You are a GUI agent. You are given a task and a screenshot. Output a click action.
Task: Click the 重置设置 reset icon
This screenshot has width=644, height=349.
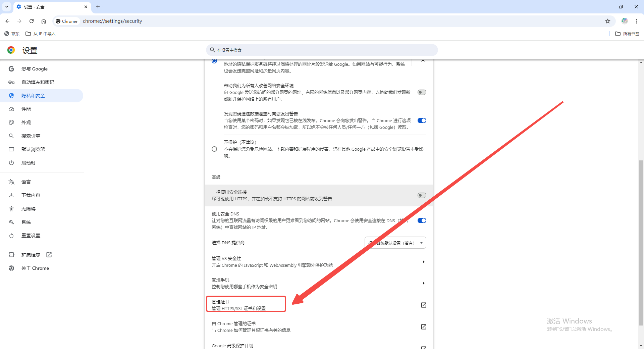click(x=11, y=236)
